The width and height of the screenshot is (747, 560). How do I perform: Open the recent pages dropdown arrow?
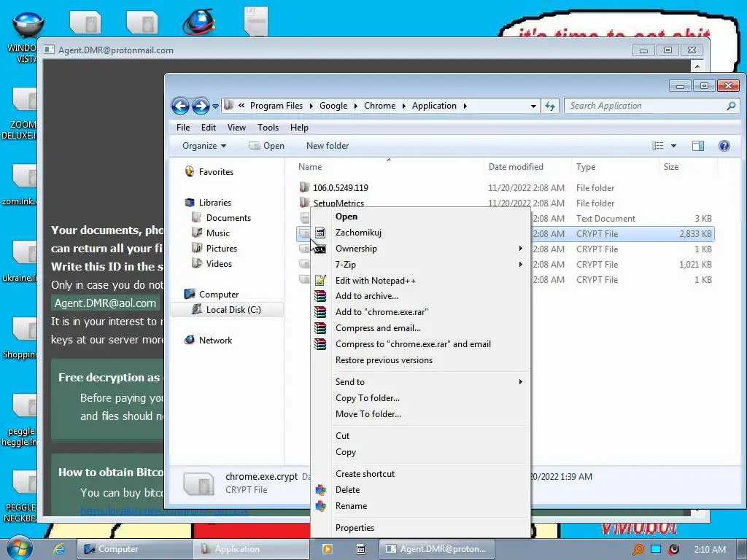click(215, 106)
